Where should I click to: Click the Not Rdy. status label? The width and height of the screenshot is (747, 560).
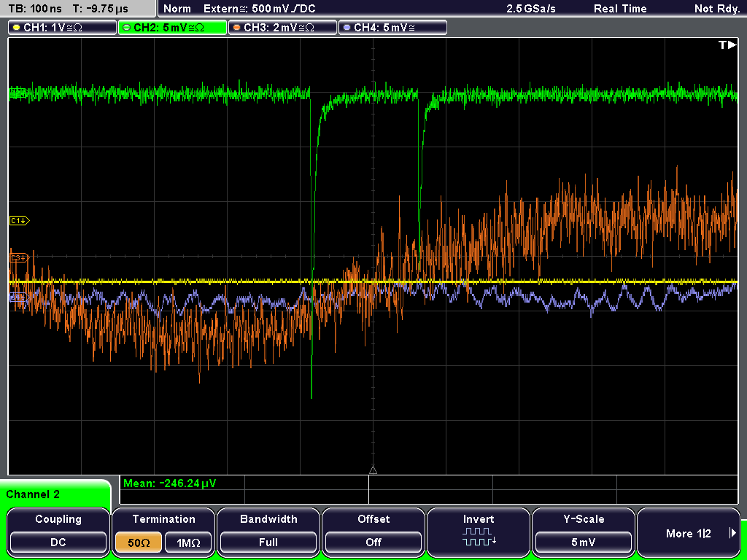point(717,9)
